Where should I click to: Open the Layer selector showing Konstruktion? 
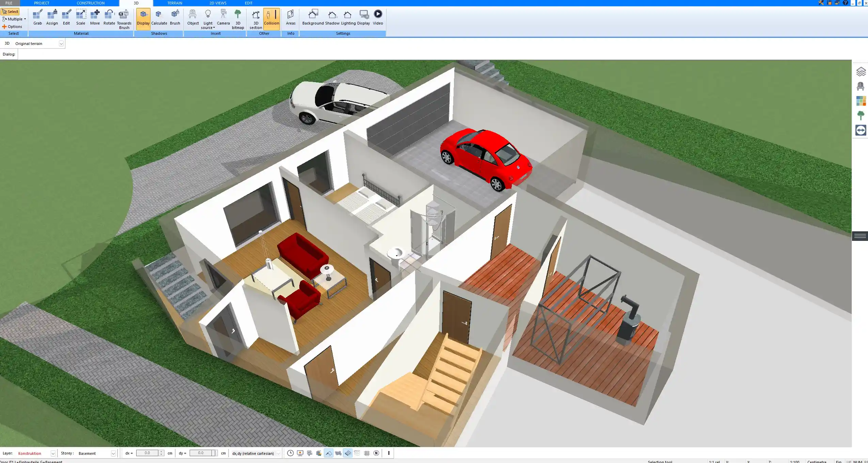tap(53, 453)
